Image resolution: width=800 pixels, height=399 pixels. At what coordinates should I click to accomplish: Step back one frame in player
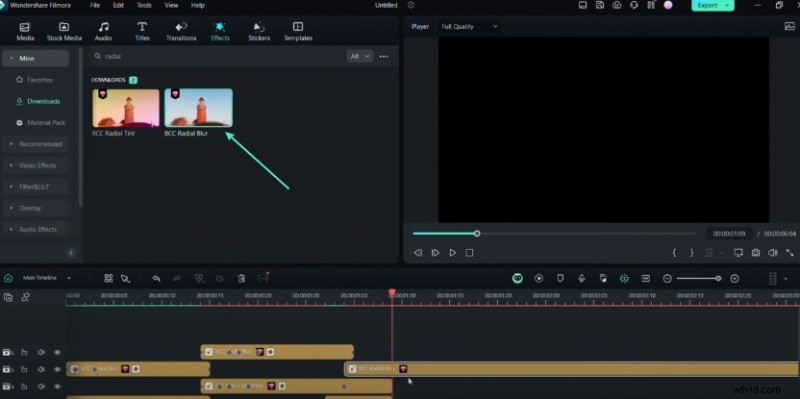coord(418,253)
